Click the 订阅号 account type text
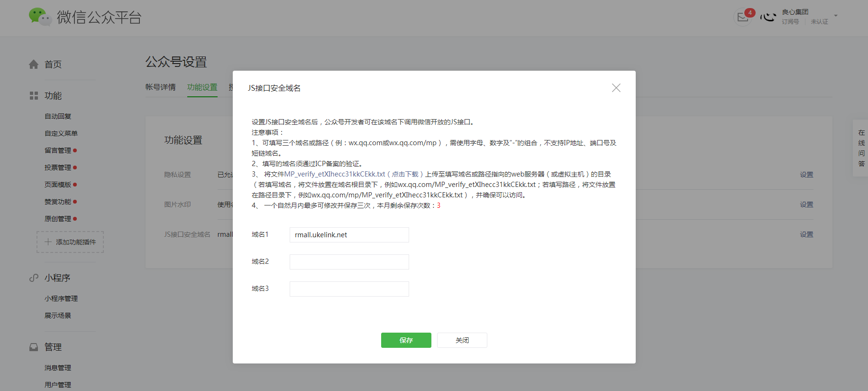This screenshot has width=868, height=391. (790, 22)
